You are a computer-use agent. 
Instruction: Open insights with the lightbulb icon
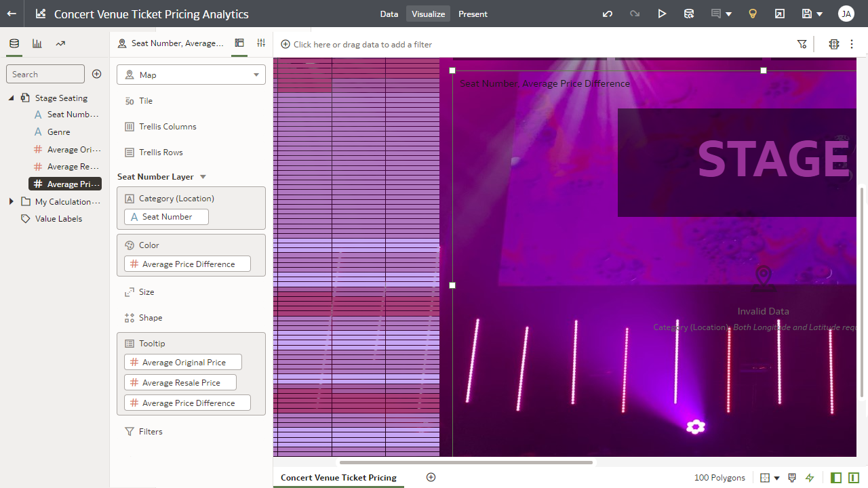click(752, 14)
